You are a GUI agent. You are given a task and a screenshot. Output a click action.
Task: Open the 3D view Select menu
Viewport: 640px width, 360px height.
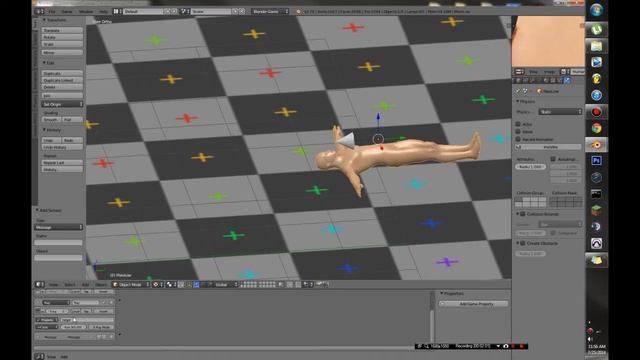(x=70, y=284)
